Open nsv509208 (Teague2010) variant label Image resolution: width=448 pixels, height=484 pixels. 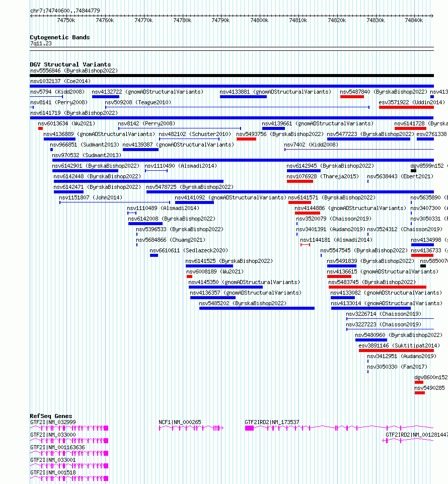pos(138,102)
